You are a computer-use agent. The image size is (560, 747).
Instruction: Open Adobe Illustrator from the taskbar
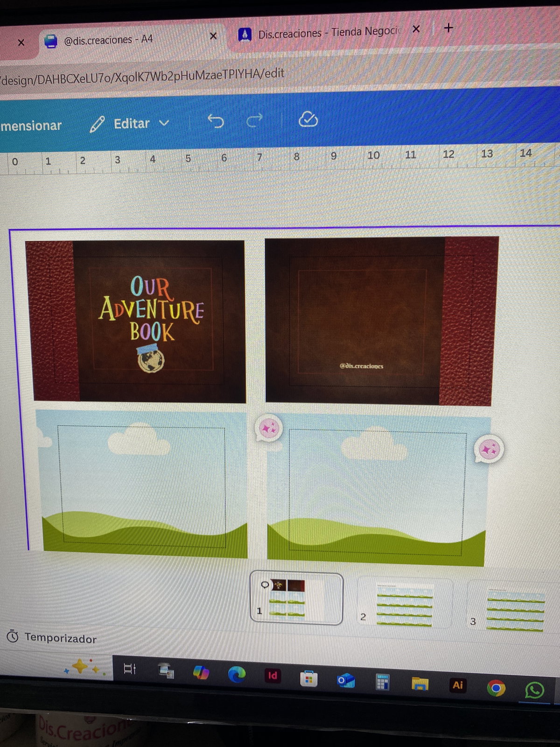(x=458, y=685)
